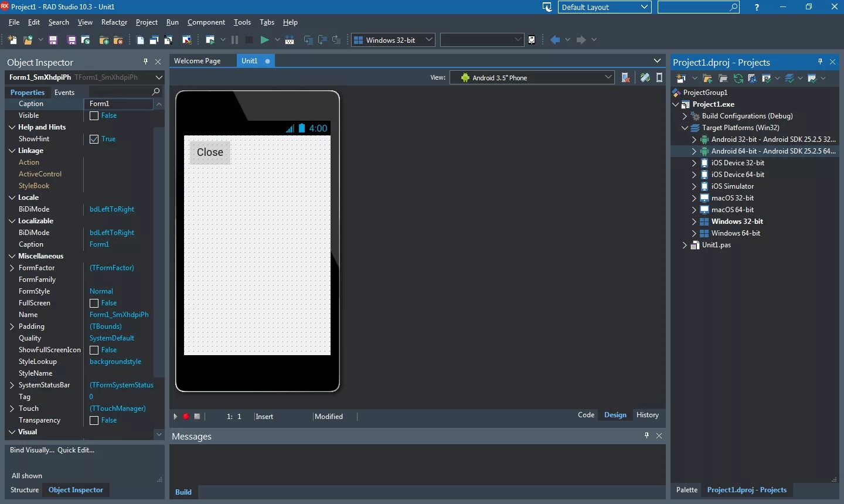Uncheck the ShowHint checkbox
The height and width of the screenshot is (504, 844).
(x=94, y=139)
